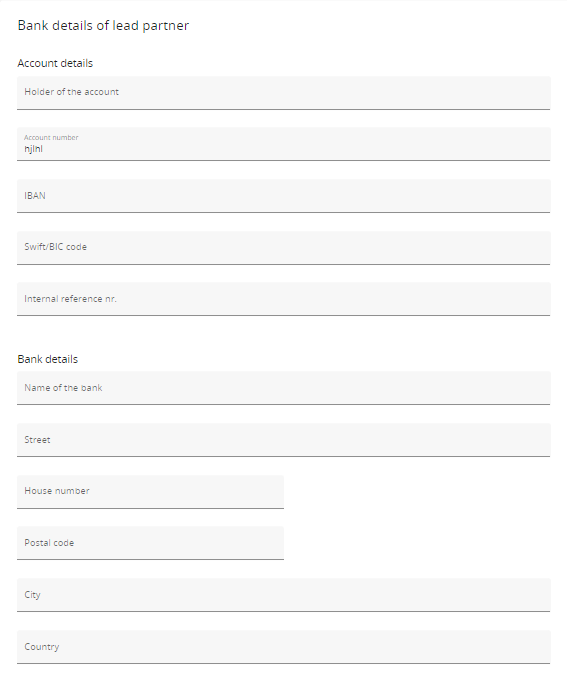Click the Bank details of lead partner heading
The height and width of the screenshot is (682, 567).
[103, 25]
